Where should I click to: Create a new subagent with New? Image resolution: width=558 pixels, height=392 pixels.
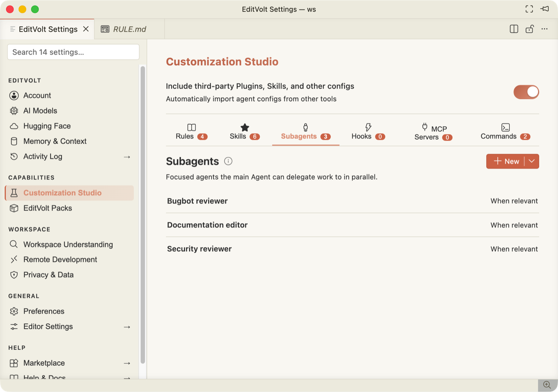point(505,161)
